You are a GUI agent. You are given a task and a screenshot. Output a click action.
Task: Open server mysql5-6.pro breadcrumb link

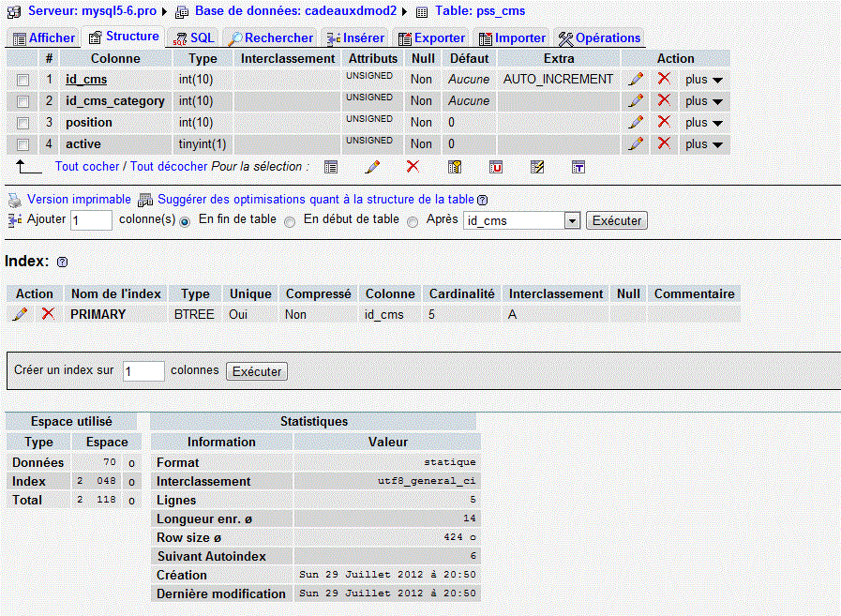(x=92, y=10)
